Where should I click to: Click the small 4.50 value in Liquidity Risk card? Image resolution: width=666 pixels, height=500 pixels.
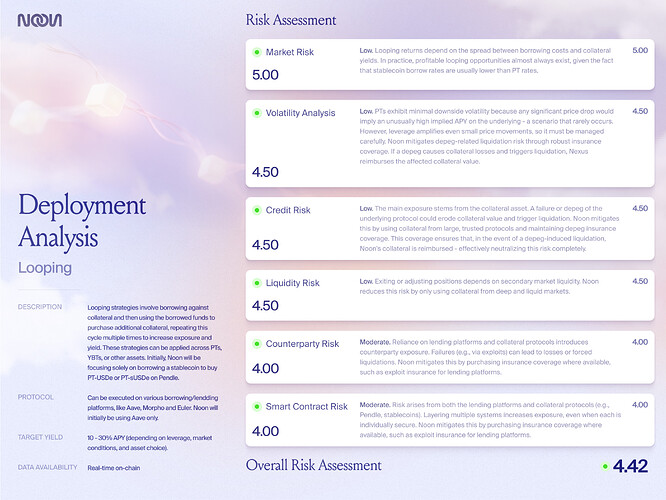tap(640, 281)
